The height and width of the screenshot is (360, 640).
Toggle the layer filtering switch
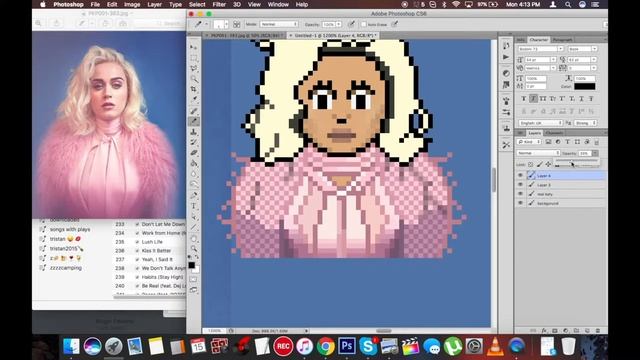pos(596,142)
